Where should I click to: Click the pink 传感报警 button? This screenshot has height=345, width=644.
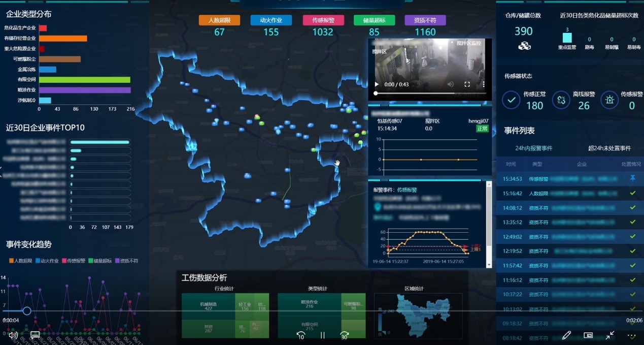(323, 20)
